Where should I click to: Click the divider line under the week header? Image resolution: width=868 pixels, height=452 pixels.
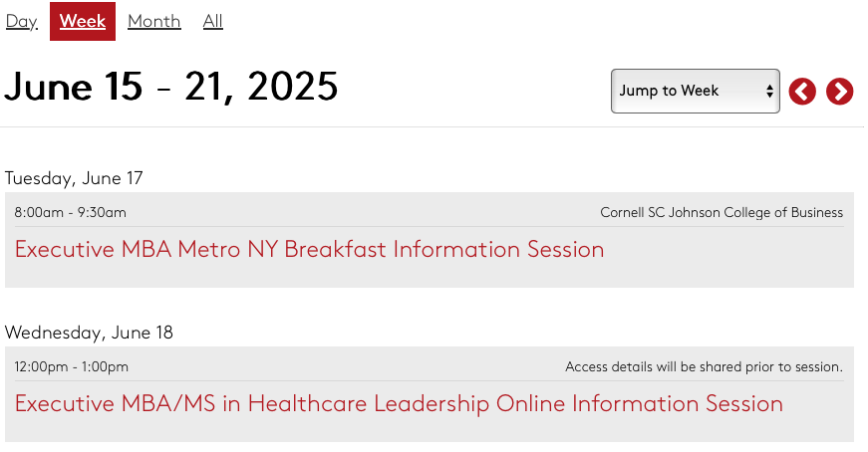[x=432, y=127]
